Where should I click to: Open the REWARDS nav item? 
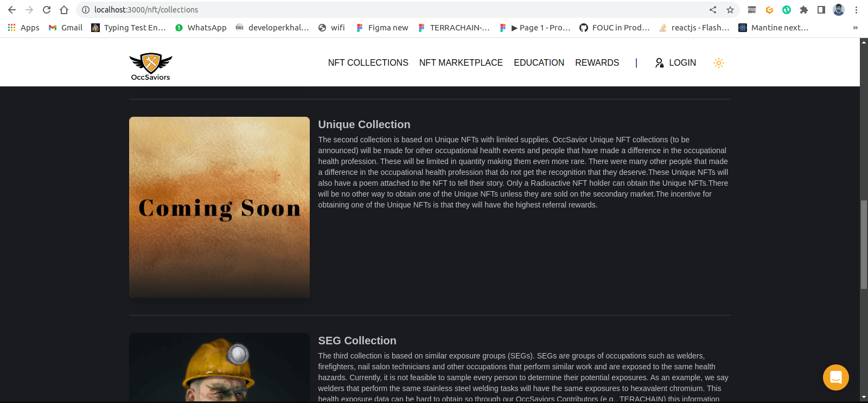point(597,63)
